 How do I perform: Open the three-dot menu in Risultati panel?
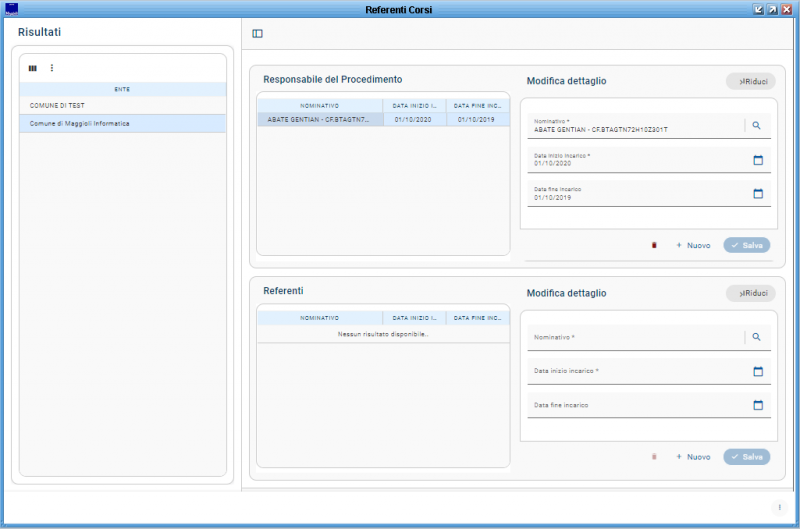click(52, 68)
